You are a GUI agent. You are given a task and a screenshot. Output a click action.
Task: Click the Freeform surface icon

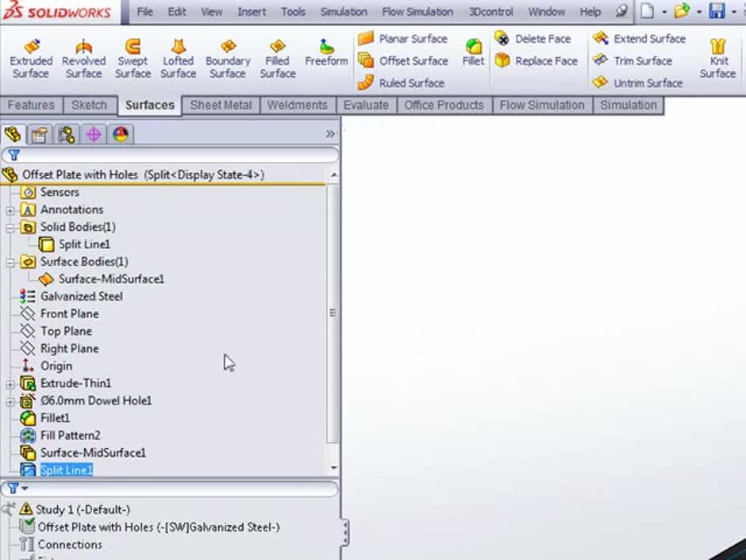326,52
